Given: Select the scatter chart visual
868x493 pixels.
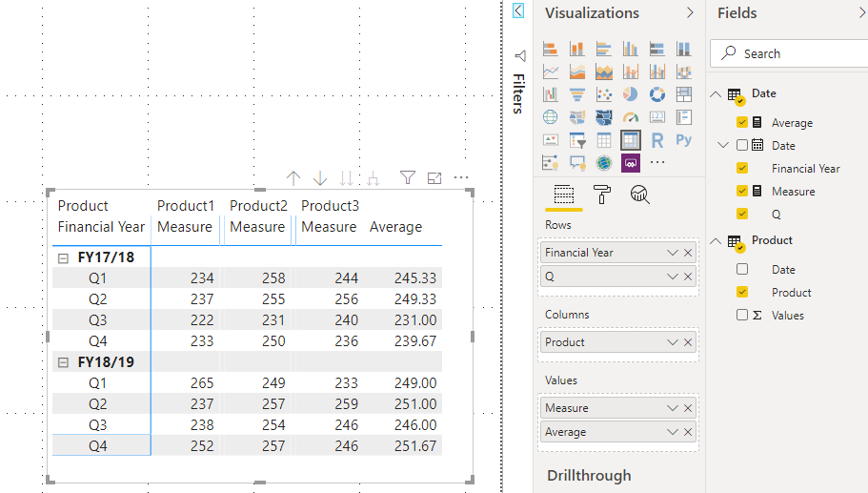Looking at the screenshot, I should [604, 94].
